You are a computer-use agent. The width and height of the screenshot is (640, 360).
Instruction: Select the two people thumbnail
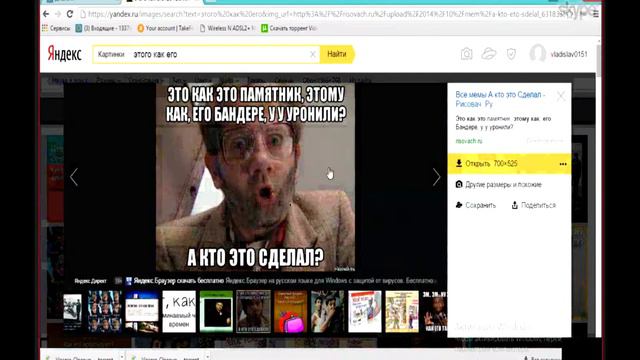[328, 311]
